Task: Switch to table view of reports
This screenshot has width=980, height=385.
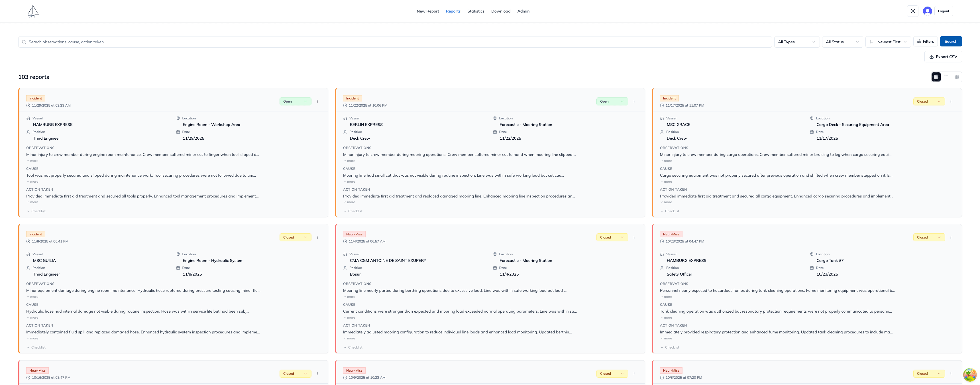Action: pyautogui.click(x=957, y=77)
